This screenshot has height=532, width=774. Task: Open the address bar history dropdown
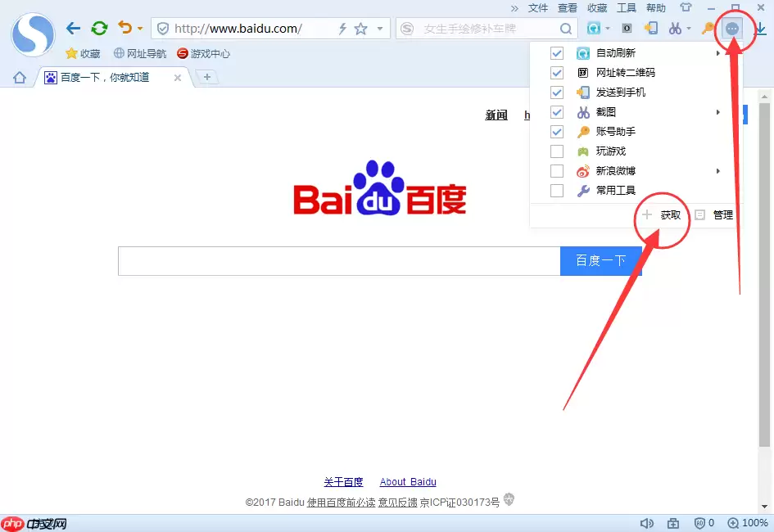coord(379,29)
